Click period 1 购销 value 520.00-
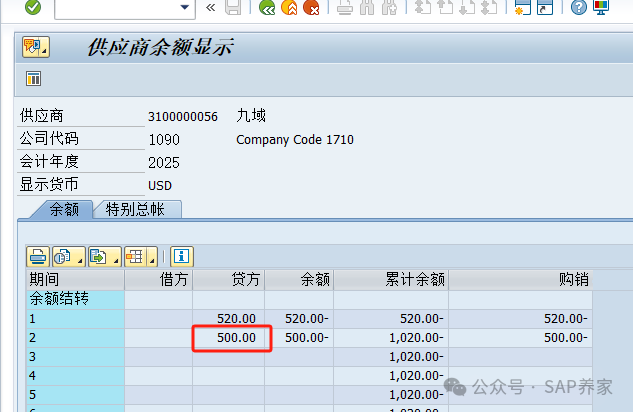 (566, 319)
